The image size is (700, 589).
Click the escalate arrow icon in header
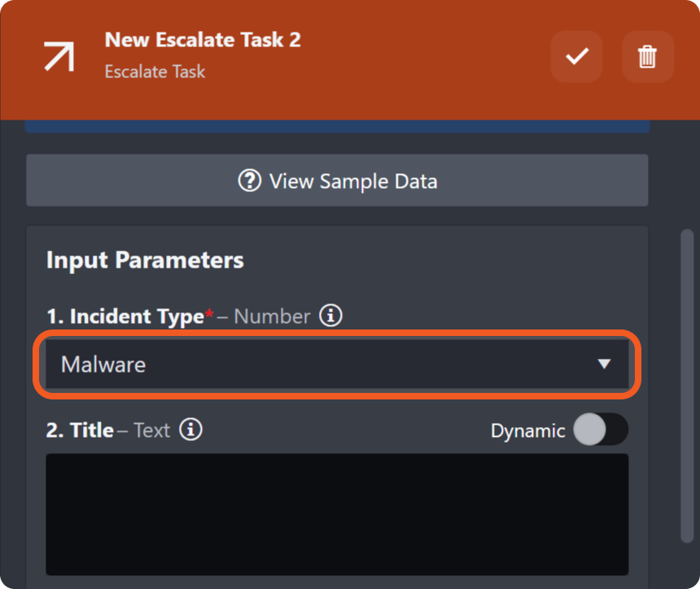(59, 55)
